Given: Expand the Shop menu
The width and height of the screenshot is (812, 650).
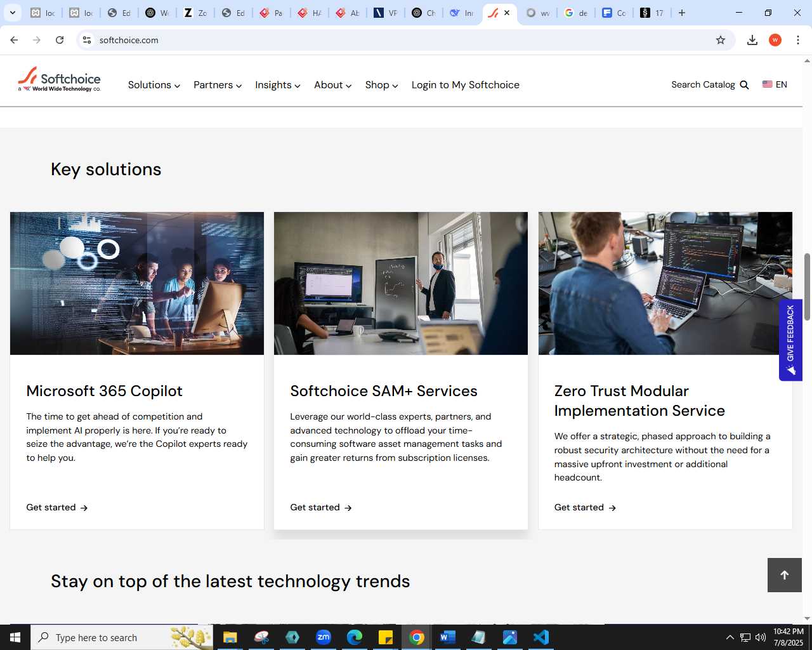Looking at the screenshot, I should [382, 85].
